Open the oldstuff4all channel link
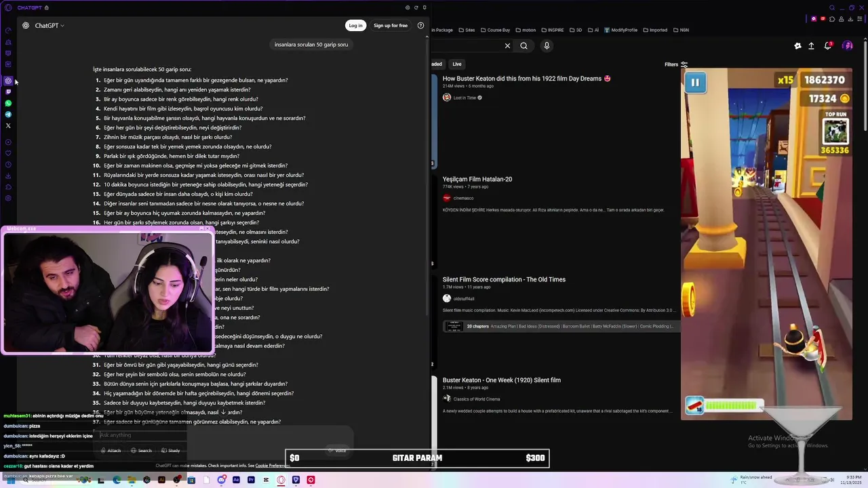The width and height of the screenshot is (868, 488). point(464,299)
